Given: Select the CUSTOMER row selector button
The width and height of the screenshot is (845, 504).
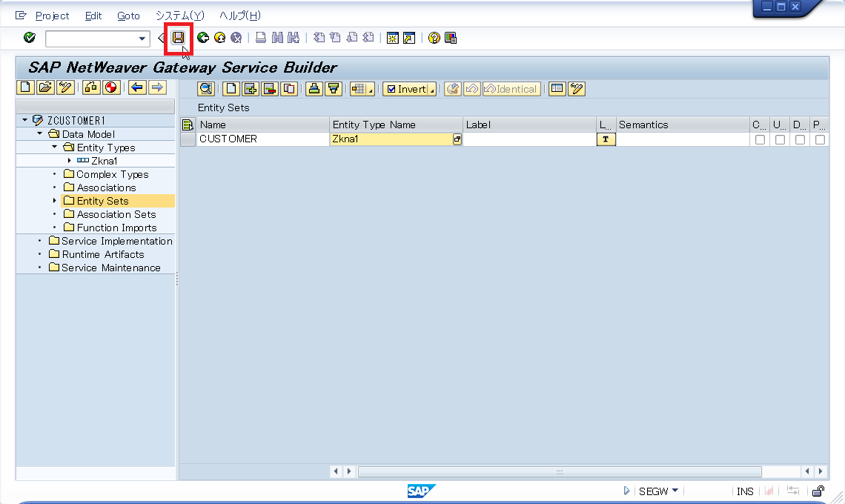Looking at the screenshot, I should 188,139.
